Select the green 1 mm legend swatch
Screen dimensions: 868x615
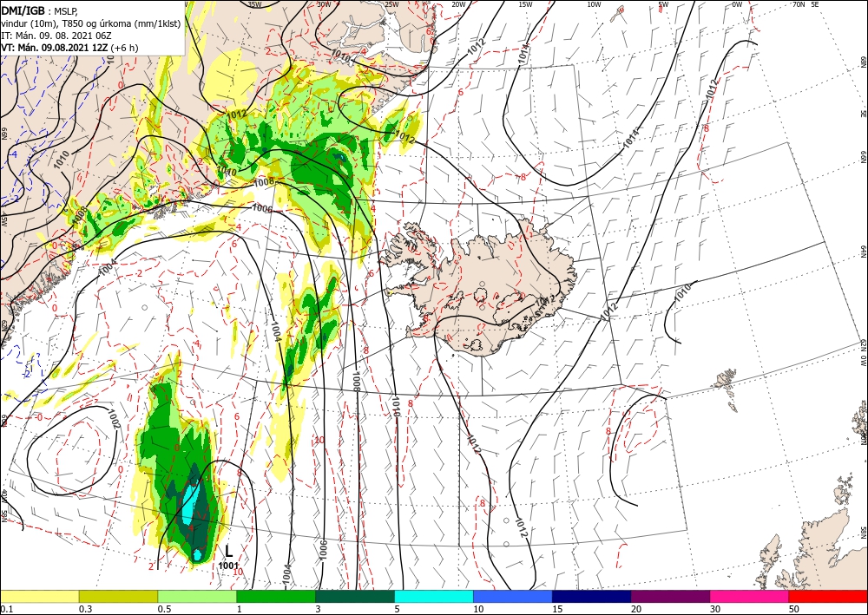click(276, 596)
